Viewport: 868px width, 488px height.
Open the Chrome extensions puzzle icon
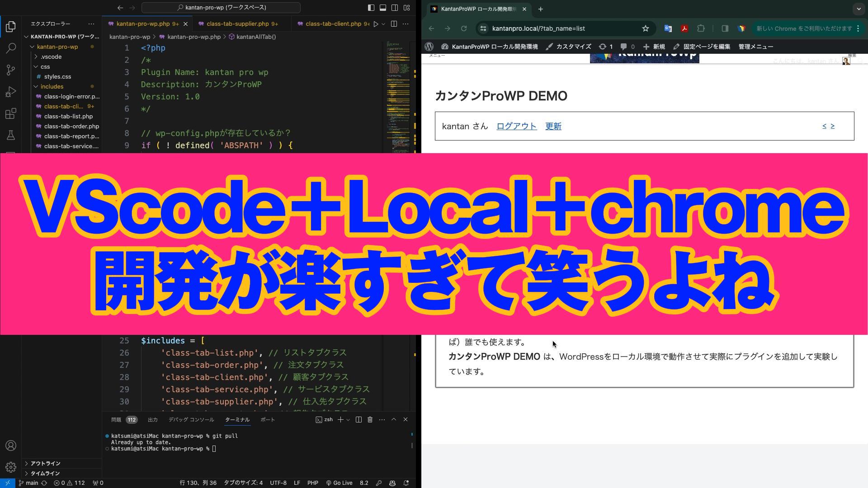[701, 28]
